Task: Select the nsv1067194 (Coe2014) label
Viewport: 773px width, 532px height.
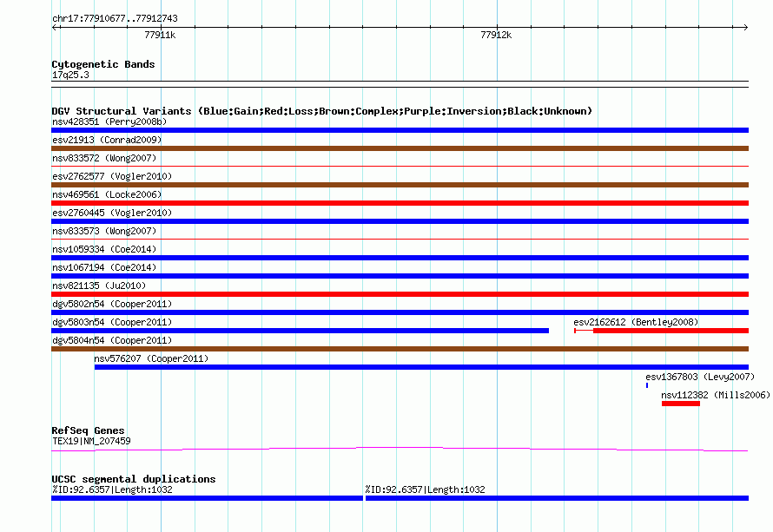Action: 104,267
